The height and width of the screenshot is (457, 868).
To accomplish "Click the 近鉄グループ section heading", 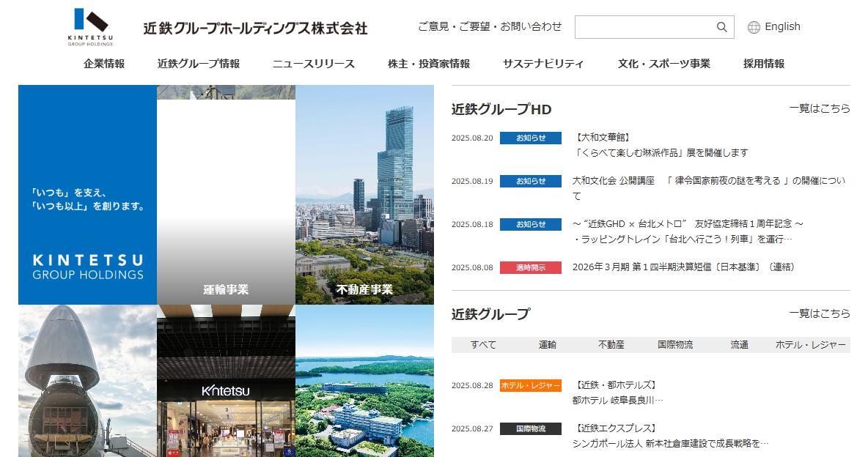I will click(491, 314).
